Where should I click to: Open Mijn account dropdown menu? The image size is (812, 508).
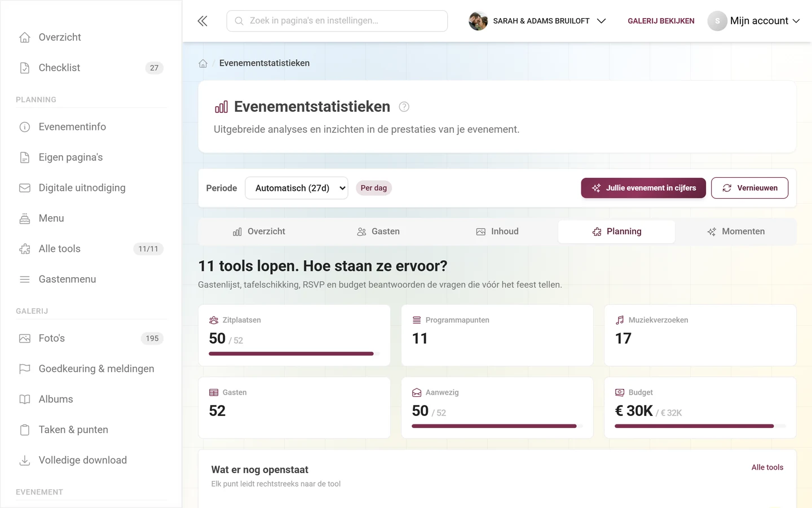click(x=754, y=21)
